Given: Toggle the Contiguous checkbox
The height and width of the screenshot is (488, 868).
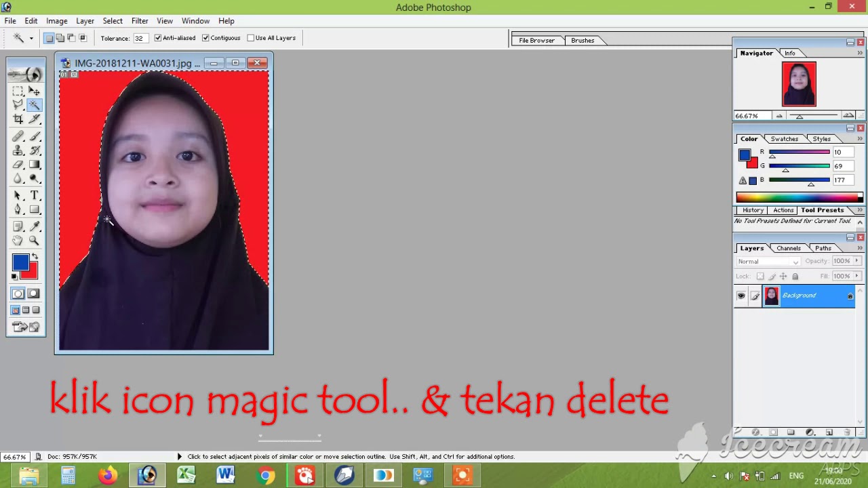Looking at the screenshot, I should pos(205,38).
